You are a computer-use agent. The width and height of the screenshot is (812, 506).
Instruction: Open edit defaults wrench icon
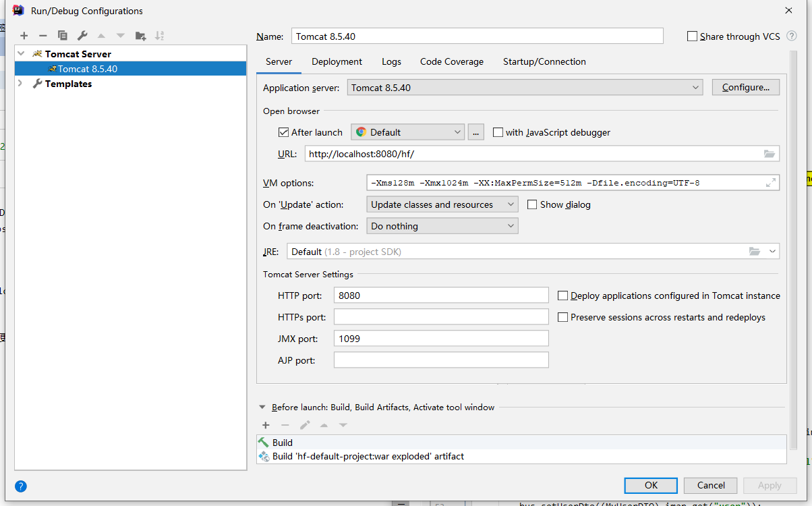pyautogui.click(x=82, y=36)
